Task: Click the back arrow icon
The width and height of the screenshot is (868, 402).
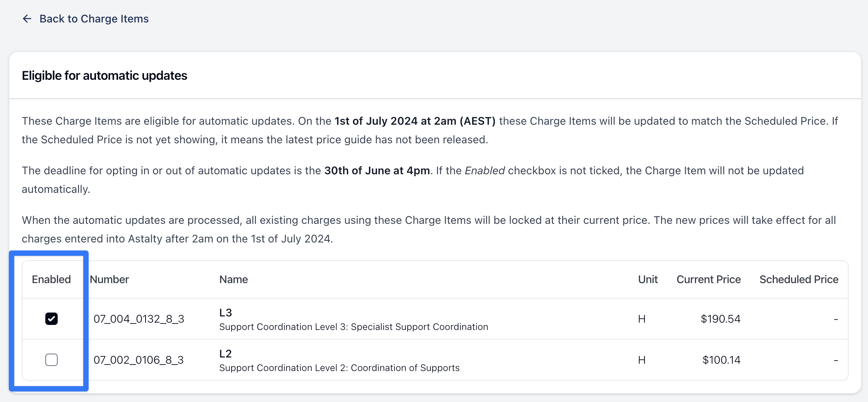Action: [27, 19]
